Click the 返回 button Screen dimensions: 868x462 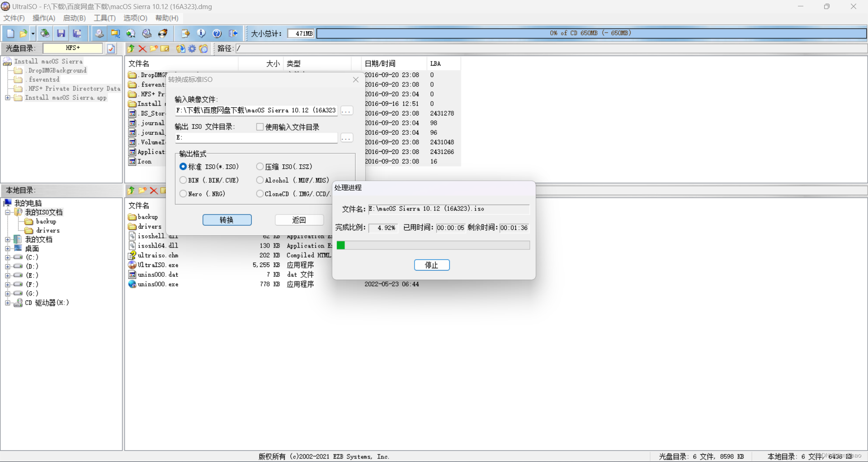click(299, 220)
